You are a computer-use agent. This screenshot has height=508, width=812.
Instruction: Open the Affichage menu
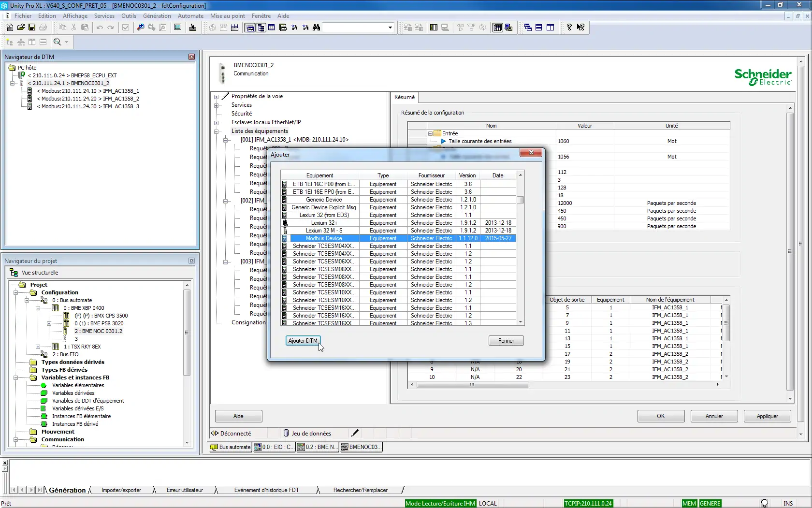coord(75,16)
